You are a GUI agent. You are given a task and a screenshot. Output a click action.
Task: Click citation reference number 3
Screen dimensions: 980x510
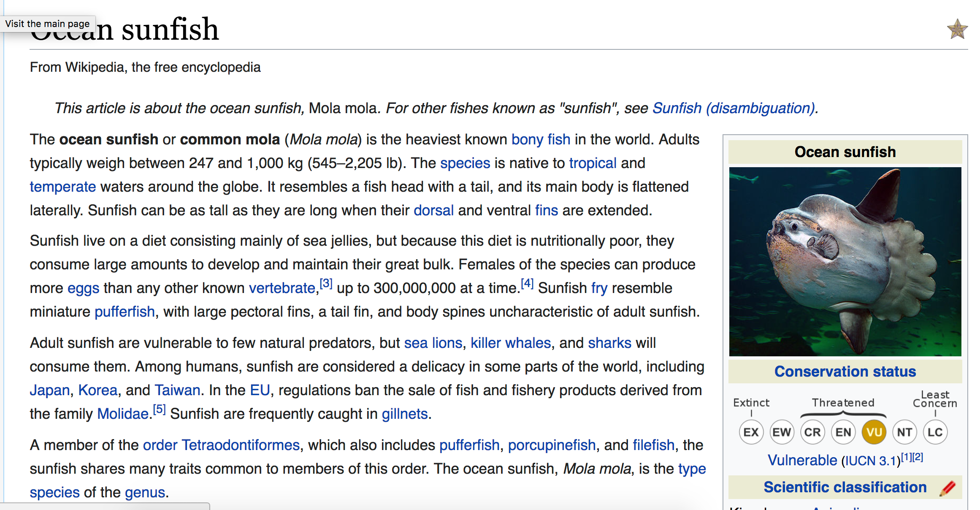point(326,283)
